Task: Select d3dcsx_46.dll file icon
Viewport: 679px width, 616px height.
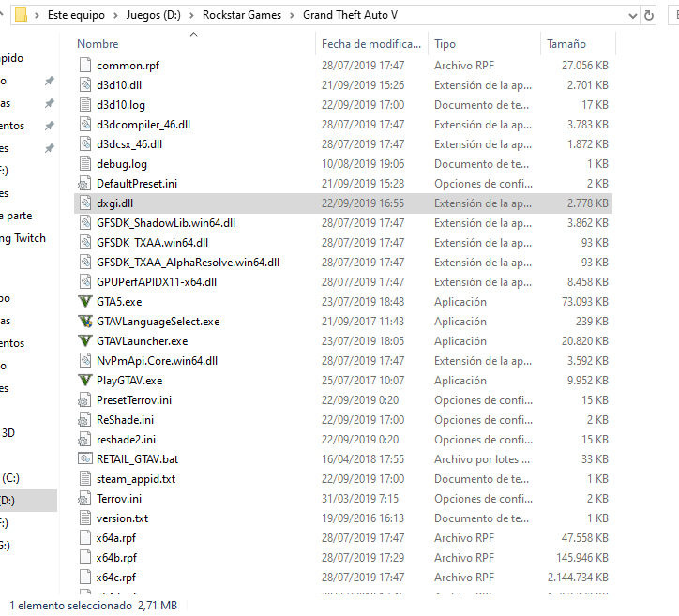Action: (x=85, y=143)
